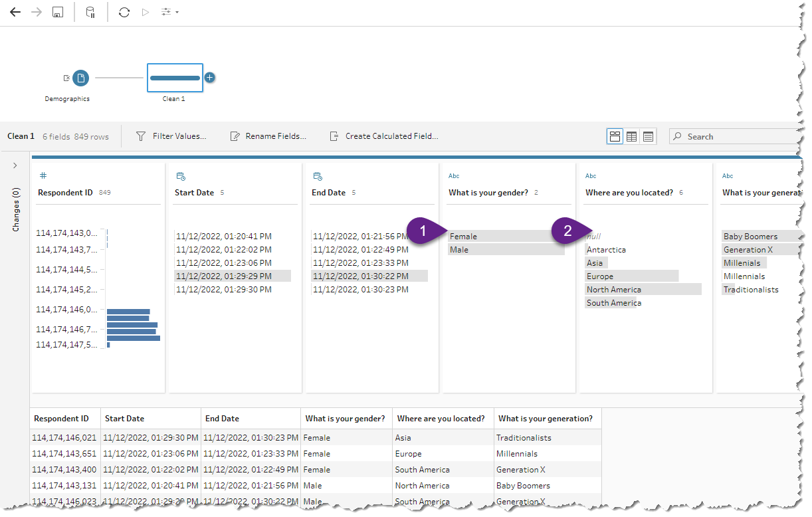Change the Abc type icon on the location field
Screen dimensions: 812x517
click(591, 176)
